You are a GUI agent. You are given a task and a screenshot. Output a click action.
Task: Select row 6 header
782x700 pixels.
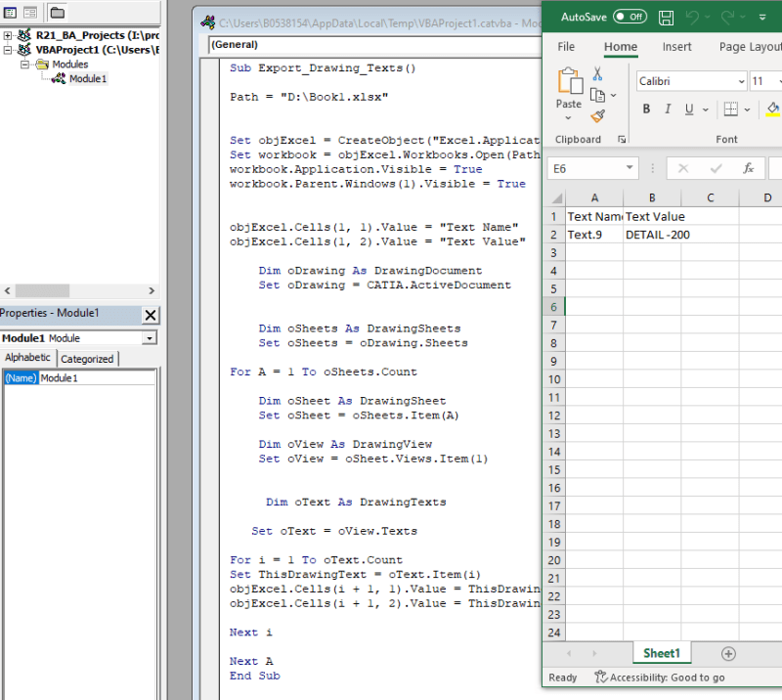coord(553,307)
